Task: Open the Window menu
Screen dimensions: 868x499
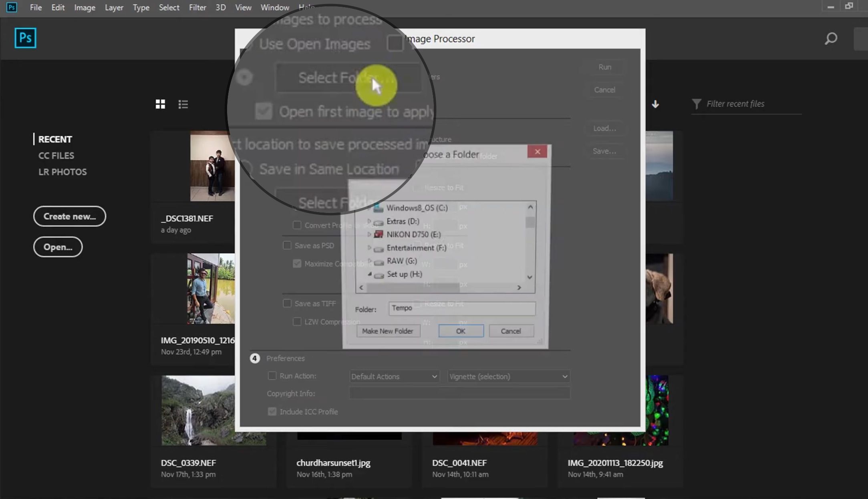Action: click(x=275, y=7)
